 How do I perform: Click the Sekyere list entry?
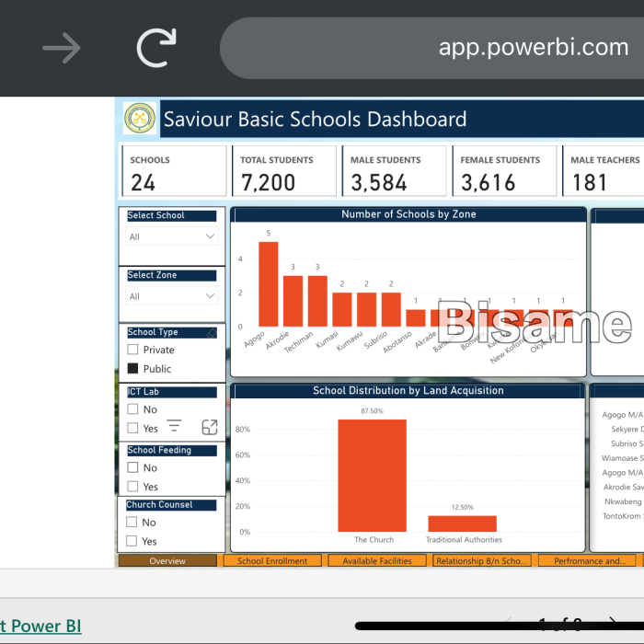point(627,430)
